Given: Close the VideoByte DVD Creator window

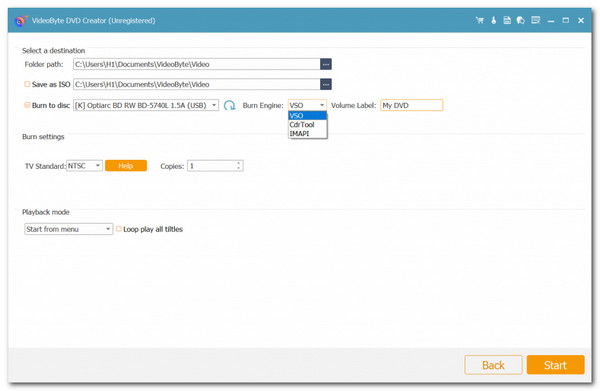Looking at the screenshot, I should [x=581, y=20].
